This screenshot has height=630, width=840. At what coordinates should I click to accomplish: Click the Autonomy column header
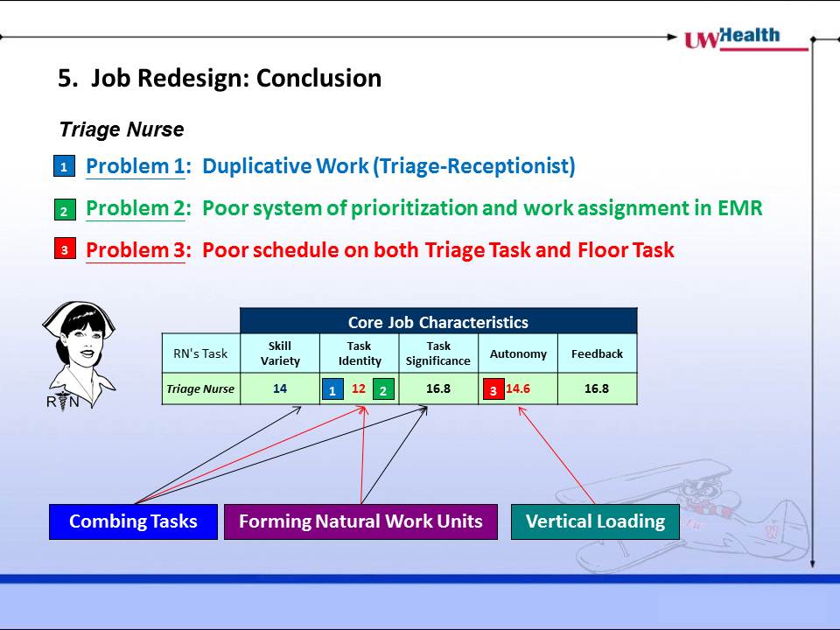[518, 353]
